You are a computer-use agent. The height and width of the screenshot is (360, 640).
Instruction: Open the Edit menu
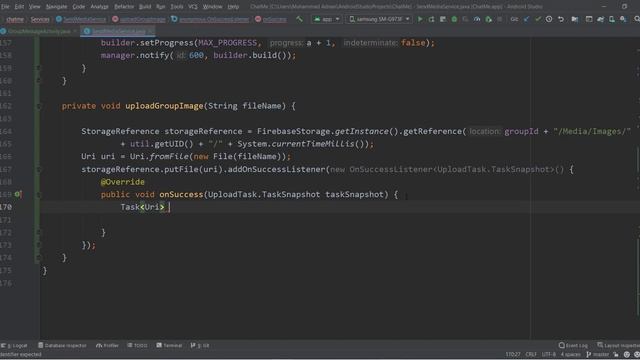pos(19,7)
